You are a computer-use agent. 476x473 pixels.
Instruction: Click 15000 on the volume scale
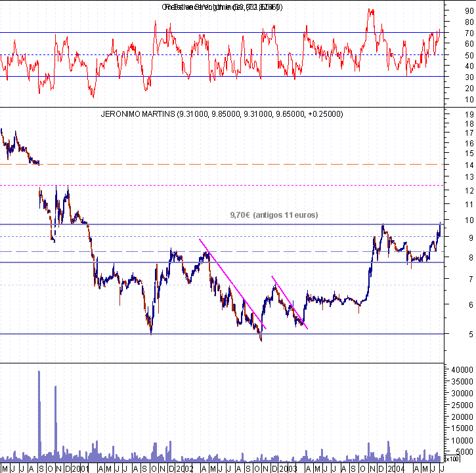coord(462,428)
